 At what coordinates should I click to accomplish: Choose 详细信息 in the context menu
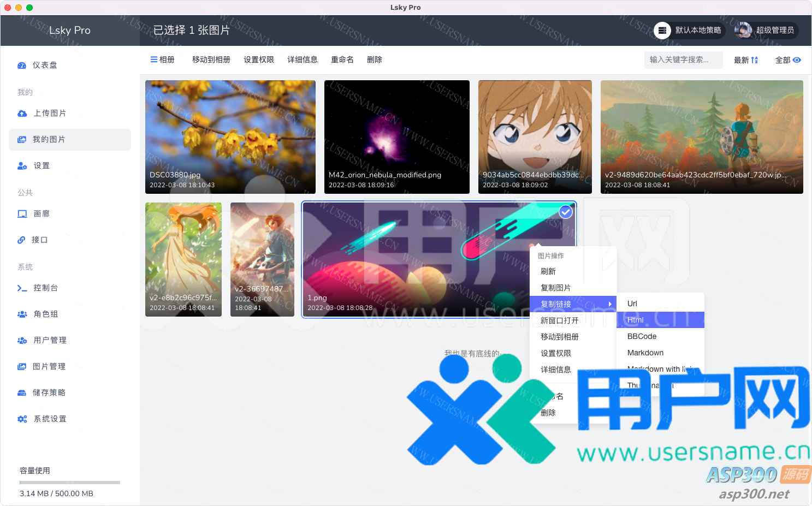[x=573, y=370]
